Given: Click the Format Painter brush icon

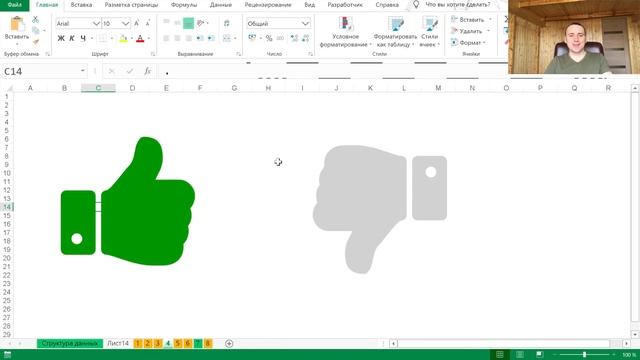Looking at the screenshot, I should point(36,42).
